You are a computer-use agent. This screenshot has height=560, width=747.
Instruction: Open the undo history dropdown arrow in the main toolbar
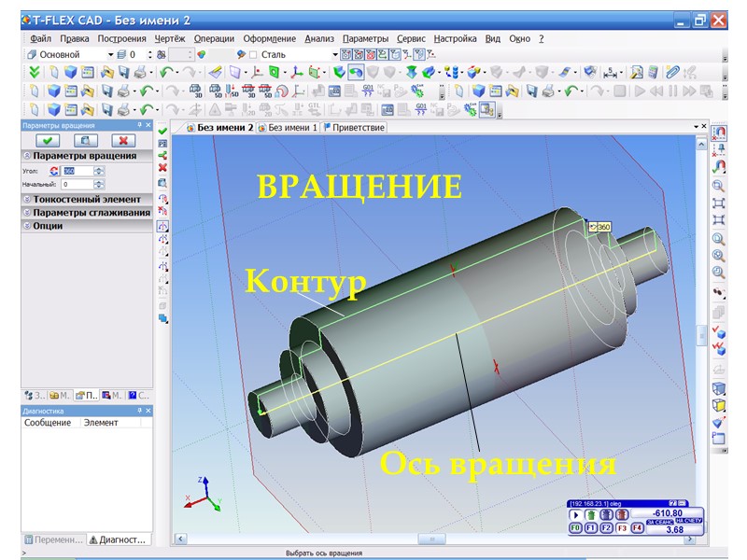coord(176,73)
